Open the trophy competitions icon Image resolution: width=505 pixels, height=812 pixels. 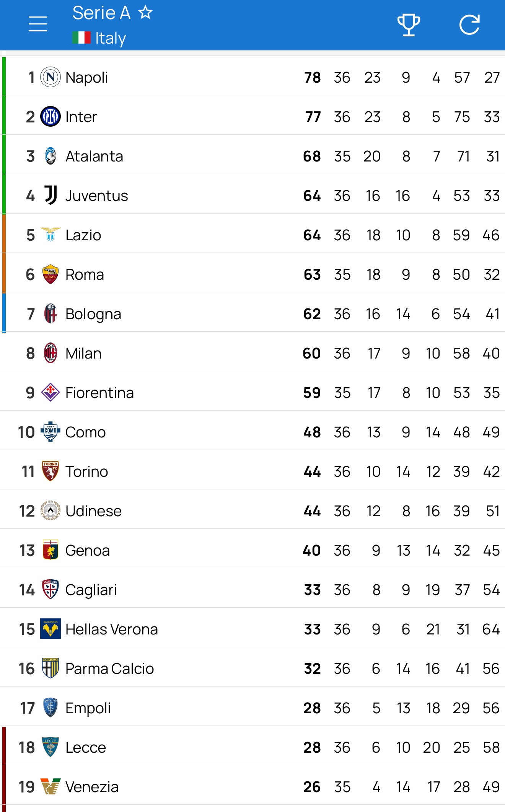pos(409,25)
